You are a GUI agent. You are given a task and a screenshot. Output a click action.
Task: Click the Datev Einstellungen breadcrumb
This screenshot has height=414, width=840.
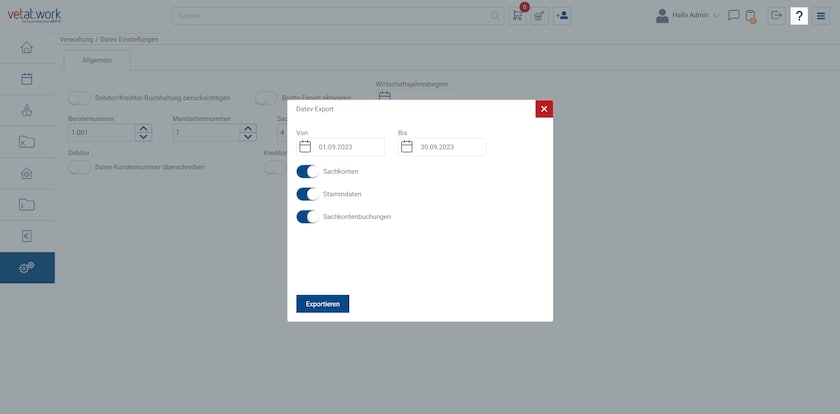point(129,40)
